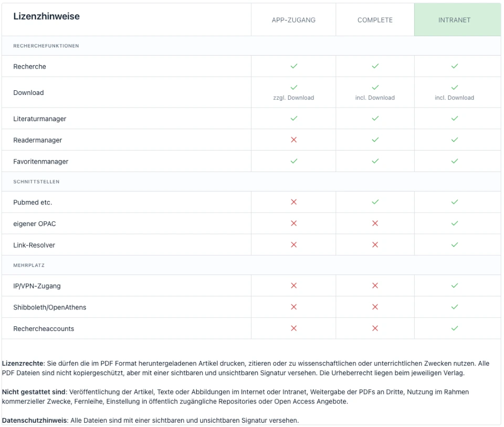Image resolution: width=504 pixels, height=427 pixels.
Task: Select the highlighted INTRANET column header
Action: pos(455,20)
